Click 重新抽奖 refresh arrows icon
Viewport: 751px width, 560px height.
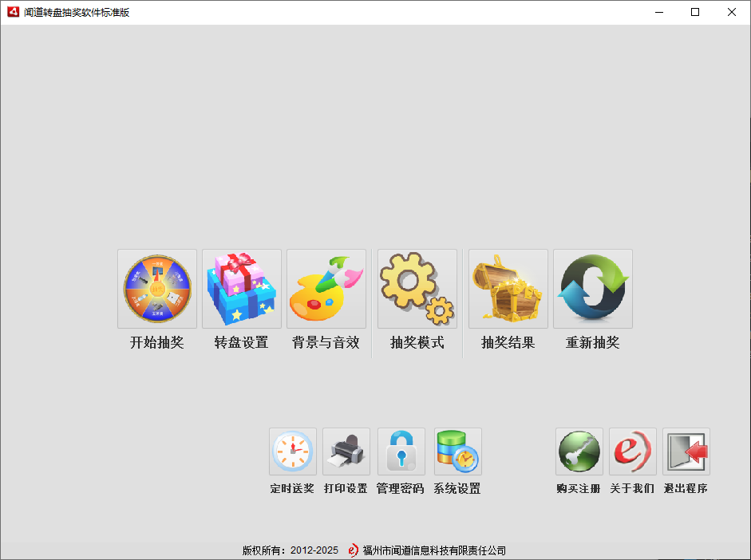tap(593, 289)
